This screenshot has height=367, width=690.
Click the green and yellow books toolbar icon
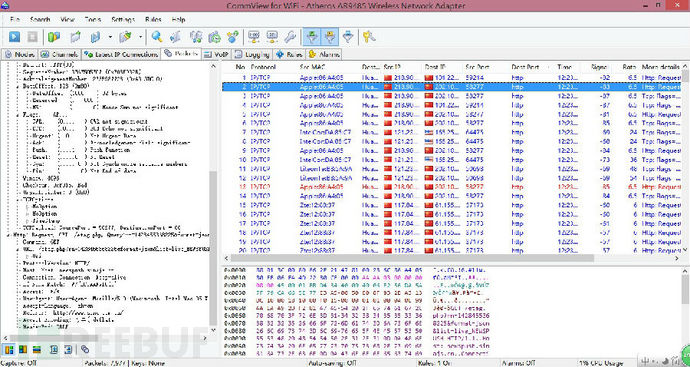pos(54,37)
